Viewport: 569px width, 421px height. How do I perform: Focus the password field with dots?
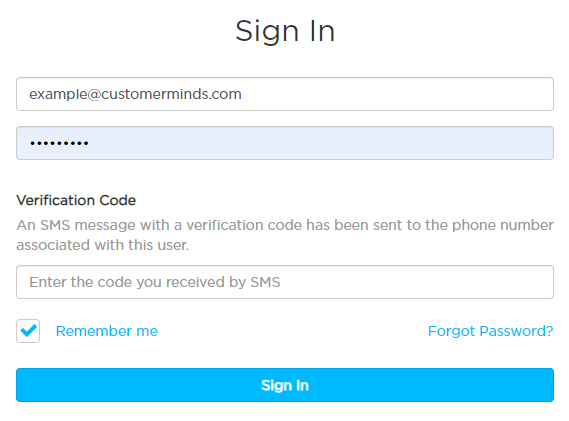(x=285, y=143)
